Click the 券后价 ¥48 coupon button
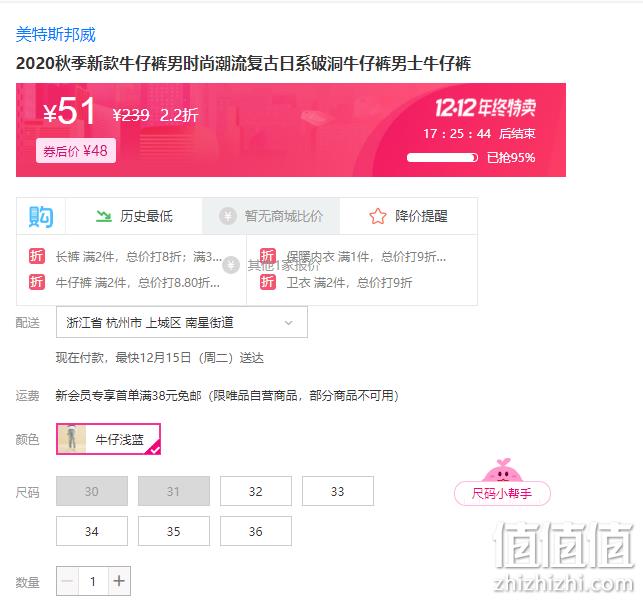The image size is (643, 601). coord(75,151)
